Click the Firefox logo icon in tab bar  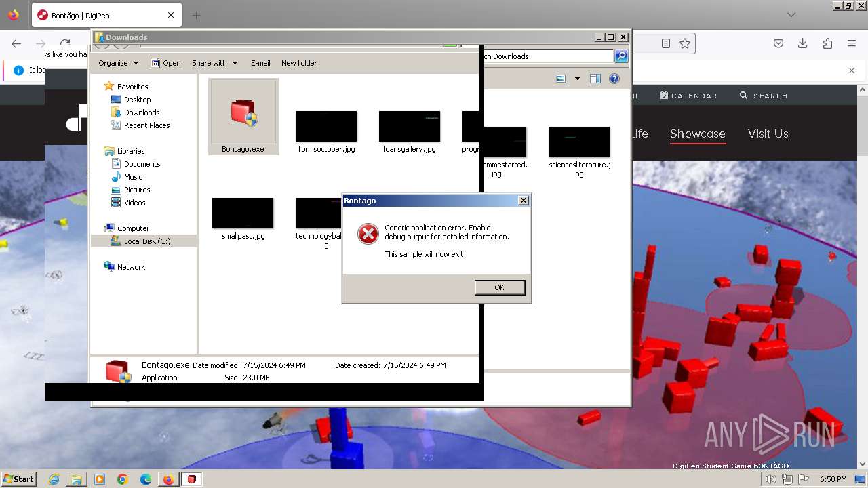(14, 14)
